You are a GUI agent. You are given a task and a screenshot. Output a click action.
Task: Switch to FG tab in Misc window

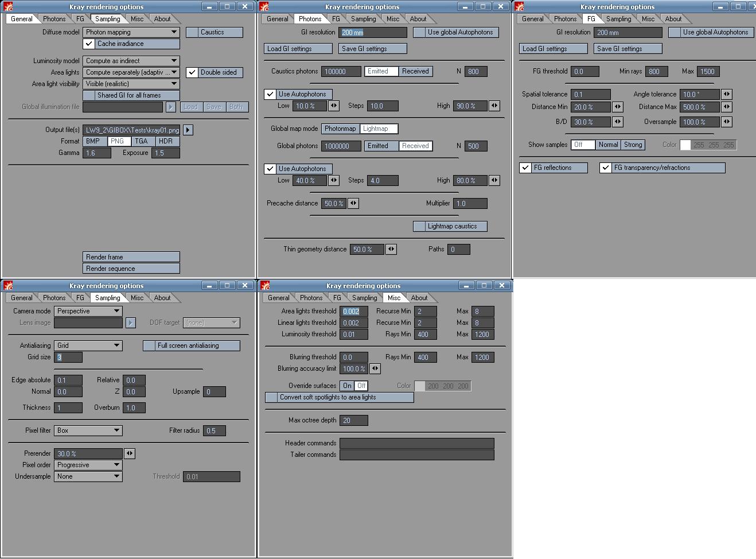coord(337,298)
